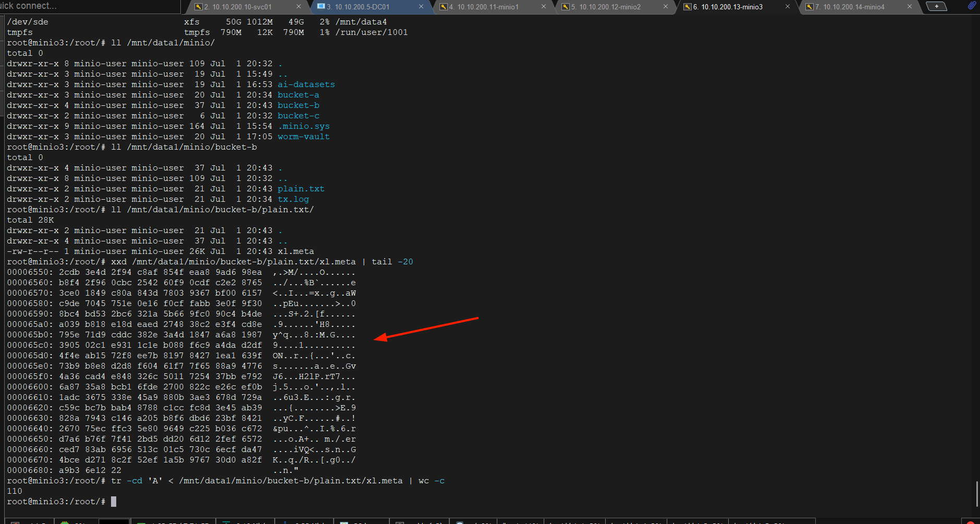This screenshot has height=524, width=980.
Task: Switch to the 10.10.200.11-minio1 session tab
Action: point(484,7)
